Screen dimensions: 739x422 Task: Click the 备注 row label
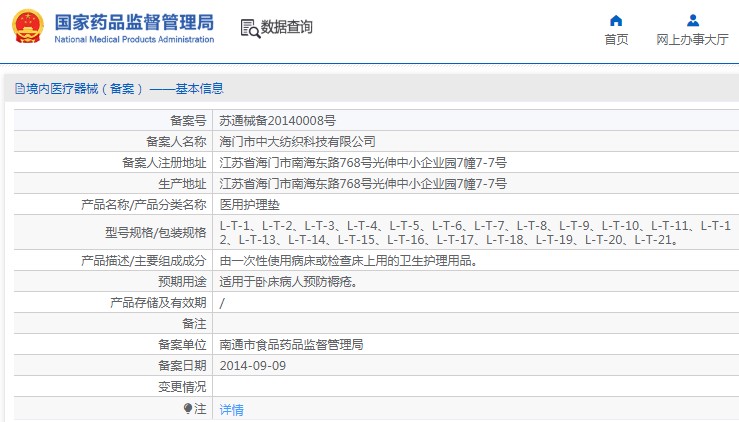[x=194, y=324]
